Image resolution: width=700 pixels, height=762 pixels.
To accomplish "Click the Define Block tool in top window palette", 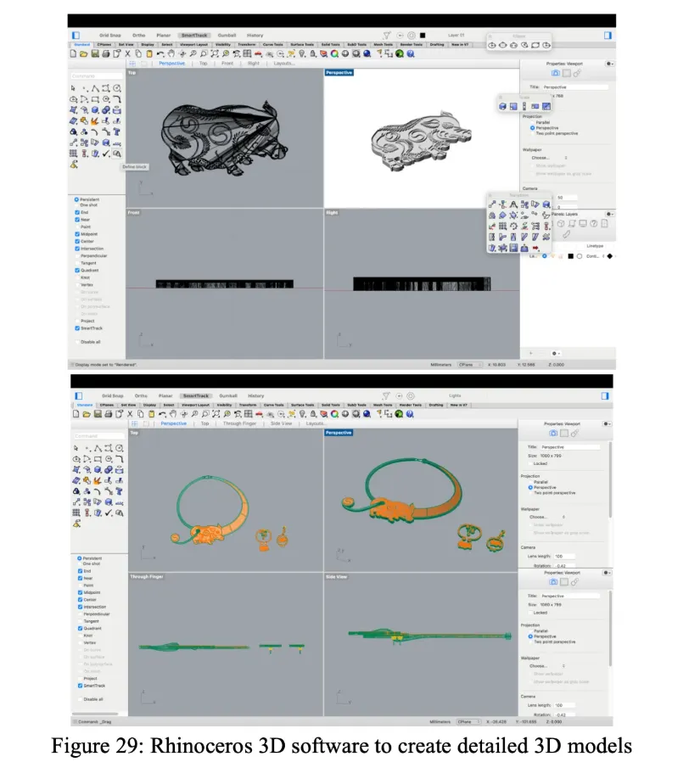I will tap(117, 154).
